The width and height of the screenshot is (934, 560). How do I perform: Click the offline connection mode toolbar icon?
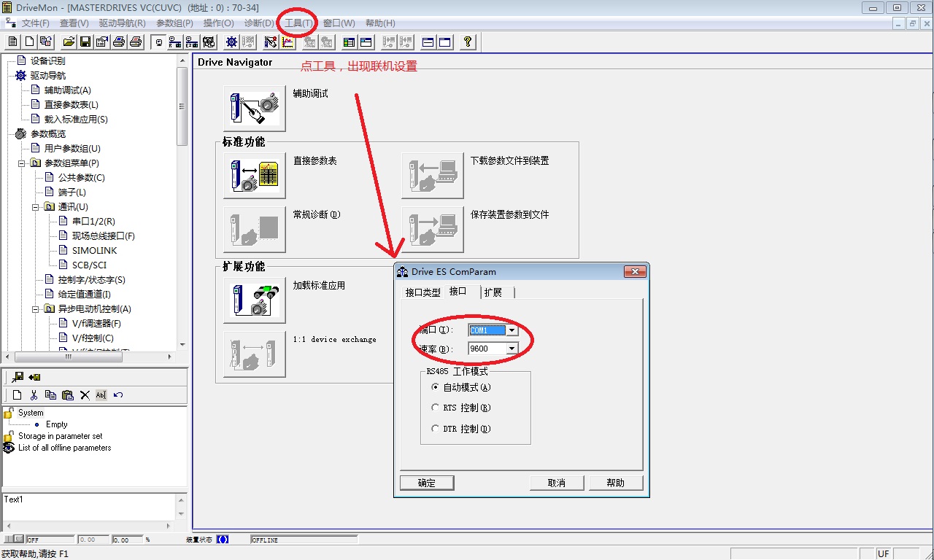coord(158,42)
